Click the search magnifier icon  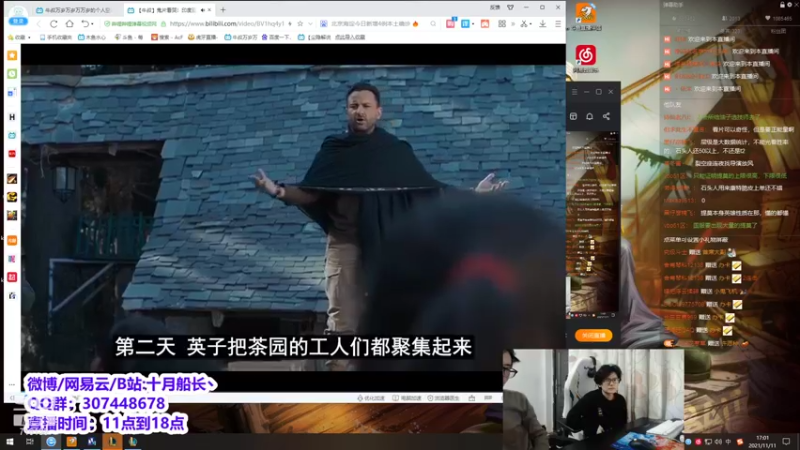tap(433, 24)
